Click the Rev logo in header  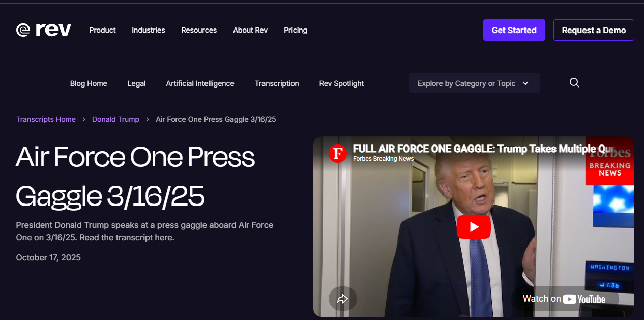tap(44, 30)
